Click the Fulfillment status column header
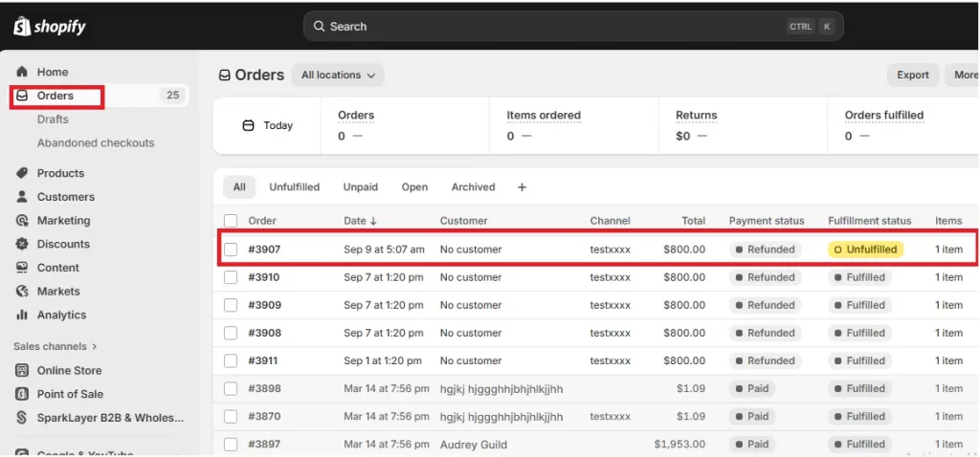This screenshot has width=980, height=457. 869,221
